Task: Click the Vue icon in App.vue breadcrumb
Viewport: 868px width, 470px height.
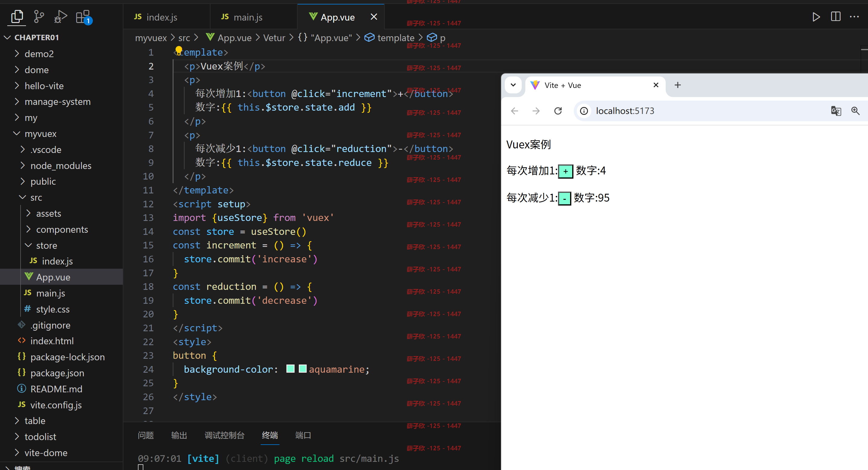Action: pos(210,37)
